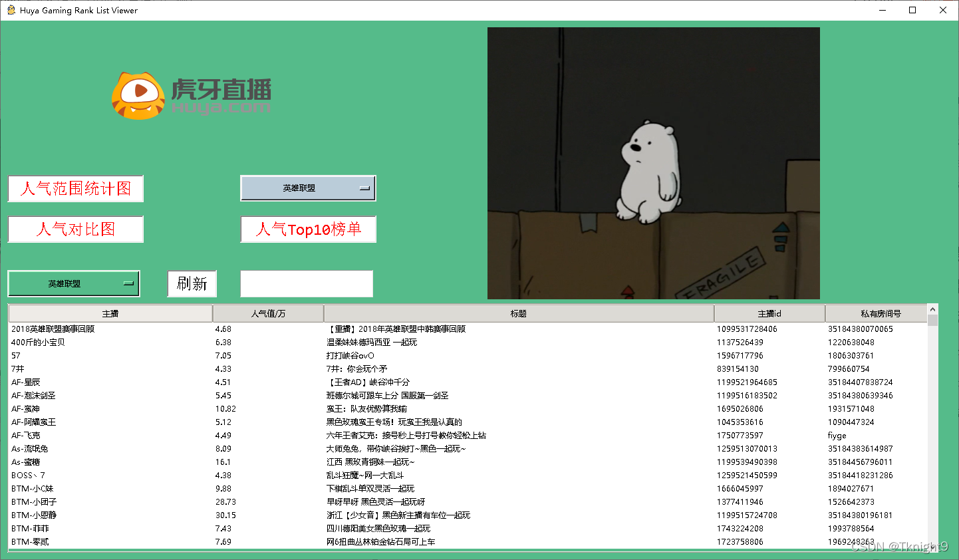
Task: Sort by 人气值/万 column header
Action: point(268,313)
